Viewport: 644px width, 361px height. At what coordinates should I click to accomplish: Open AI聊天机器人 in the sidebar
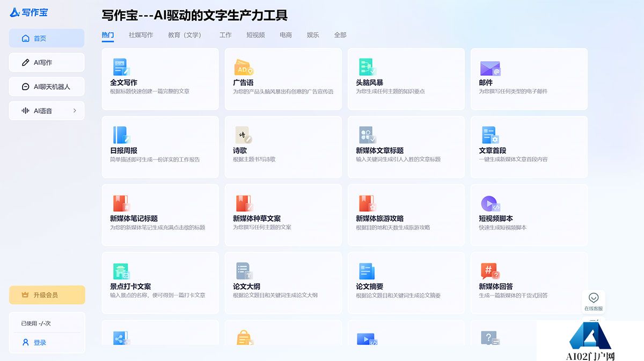pyautogui.click(x=47, y=86)
